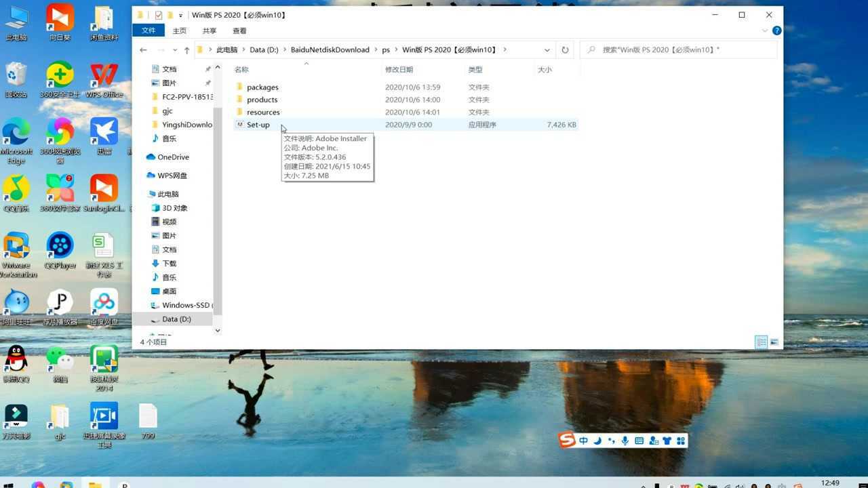Open the 360软件管家 desktop shortcut

tap(60, 194)
